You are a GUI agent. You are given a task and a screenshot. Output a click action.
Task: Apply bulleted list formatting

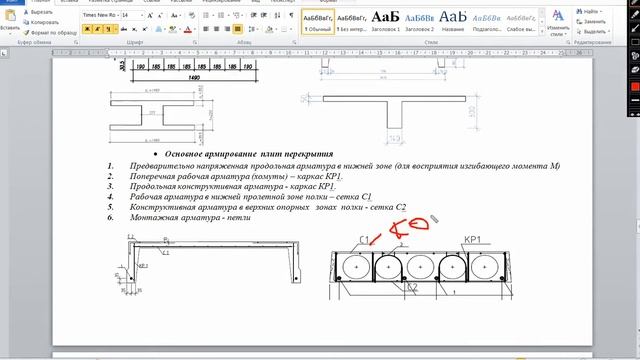pos(206,16)
